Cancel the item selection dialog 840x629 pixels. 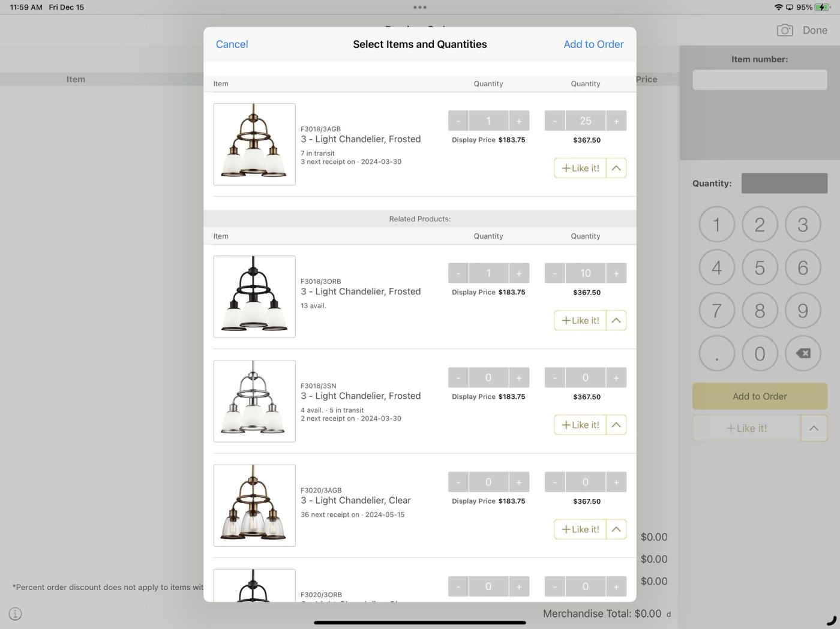click(x=232, y=44)
